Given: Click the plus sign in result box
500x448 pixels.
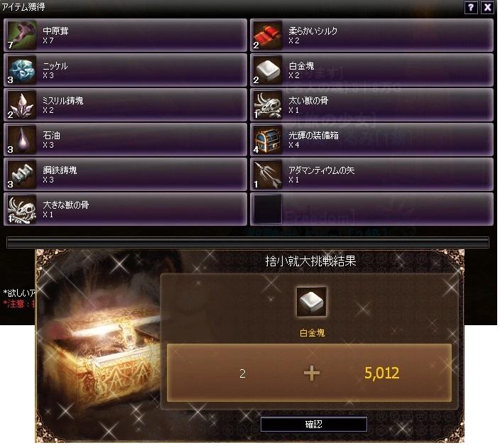Looking at the screenshot, I should click(x=312, y=373).
